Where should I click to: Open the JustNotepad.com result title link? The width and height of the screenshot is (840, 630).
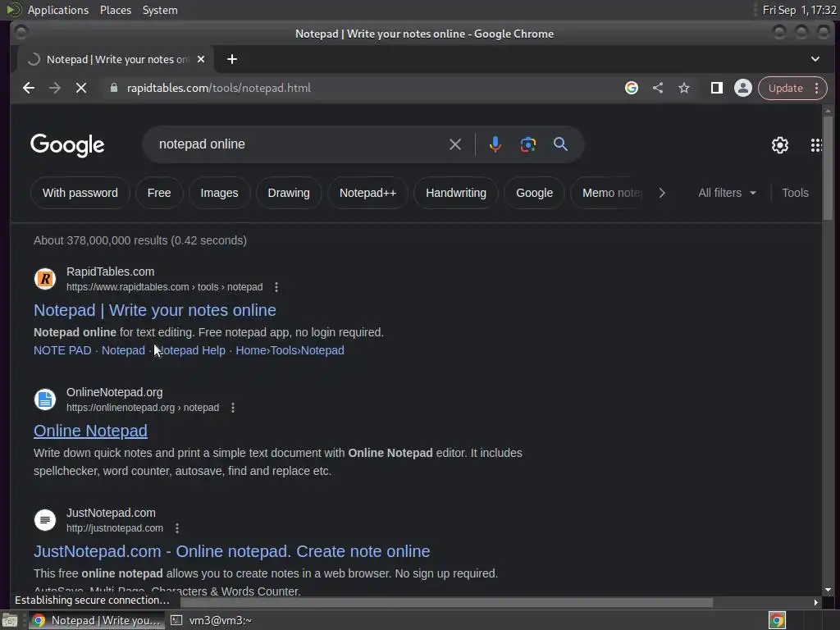coord(231,551)
